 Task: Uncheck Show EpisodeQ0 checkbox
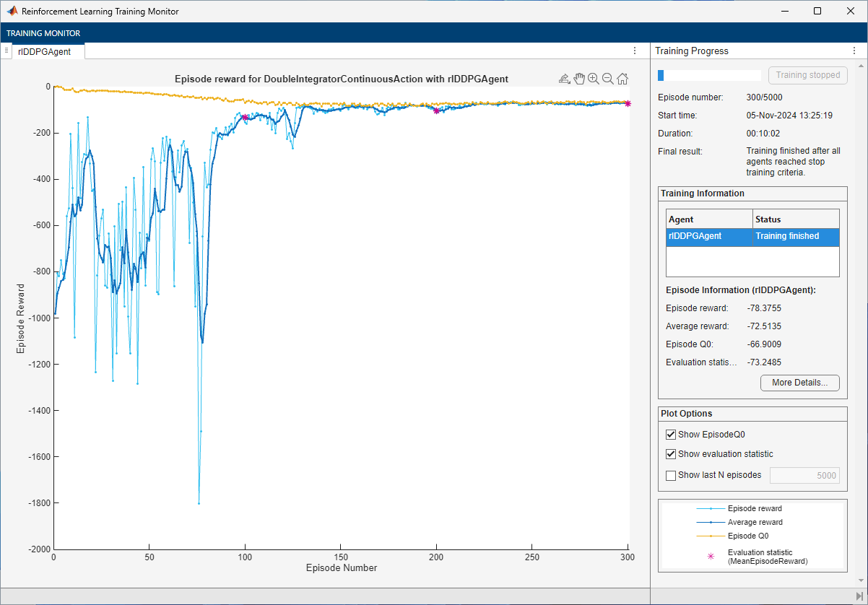pyautogui.click(x=671, y=435)
